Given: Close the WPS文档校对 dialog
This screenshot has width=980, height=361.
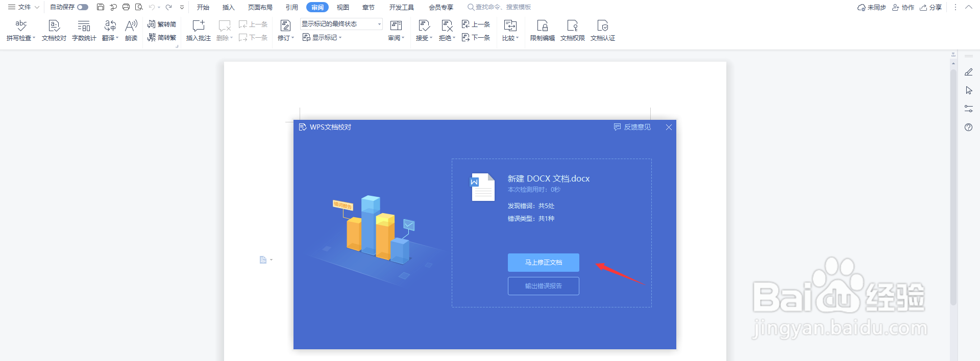Looking at the screenshot, I should coord(669,127).
